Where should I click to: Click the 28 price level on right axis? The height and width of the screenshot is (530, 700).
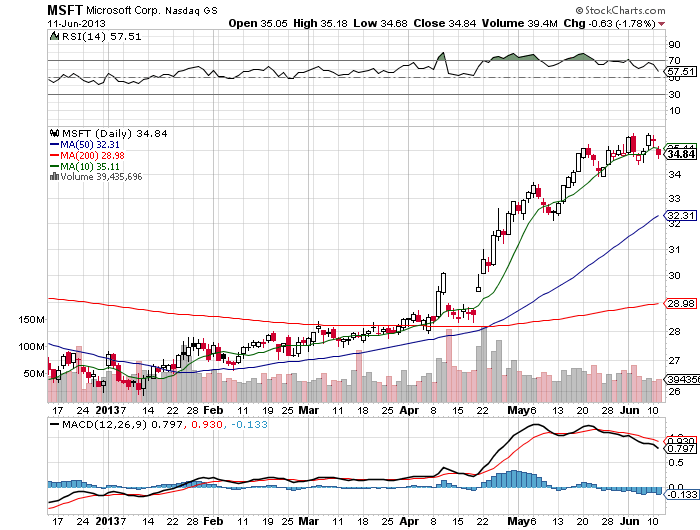coord(674,331)
